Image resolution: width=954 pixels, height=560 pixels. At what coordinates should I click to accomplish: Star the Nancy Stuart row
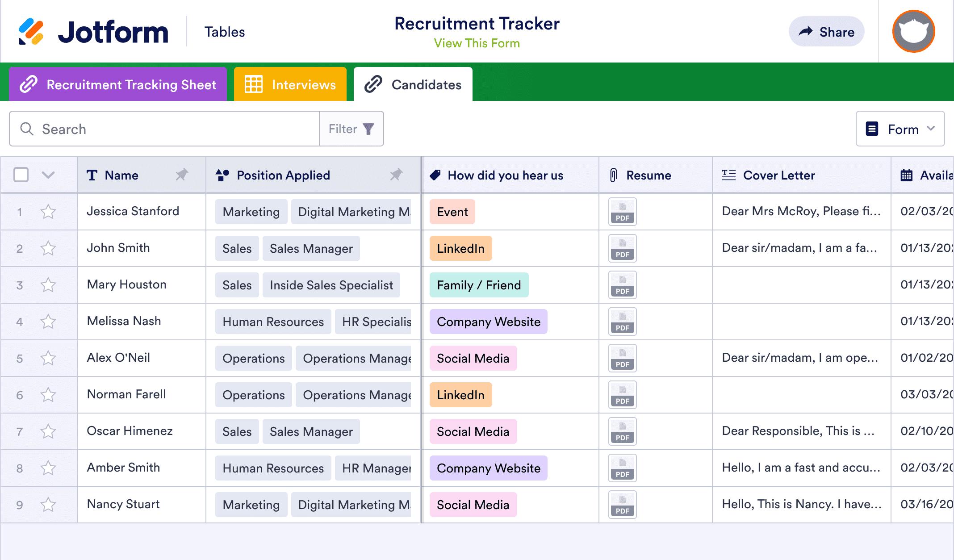tap(48, 504)
